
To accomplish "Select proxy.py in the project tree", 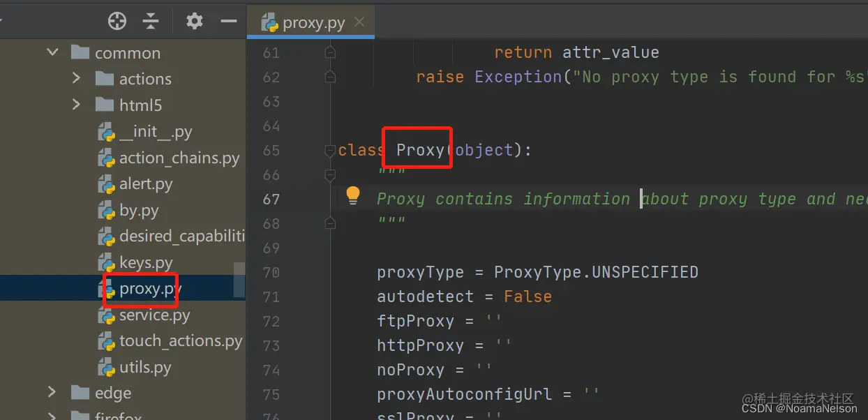I will [151, 288].
